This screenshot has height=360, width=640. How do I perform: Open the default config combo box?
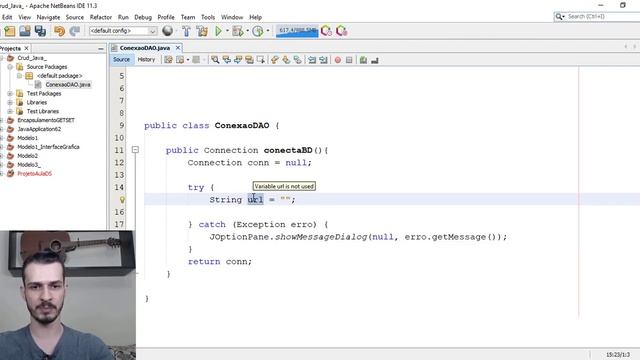coord(123,31)
